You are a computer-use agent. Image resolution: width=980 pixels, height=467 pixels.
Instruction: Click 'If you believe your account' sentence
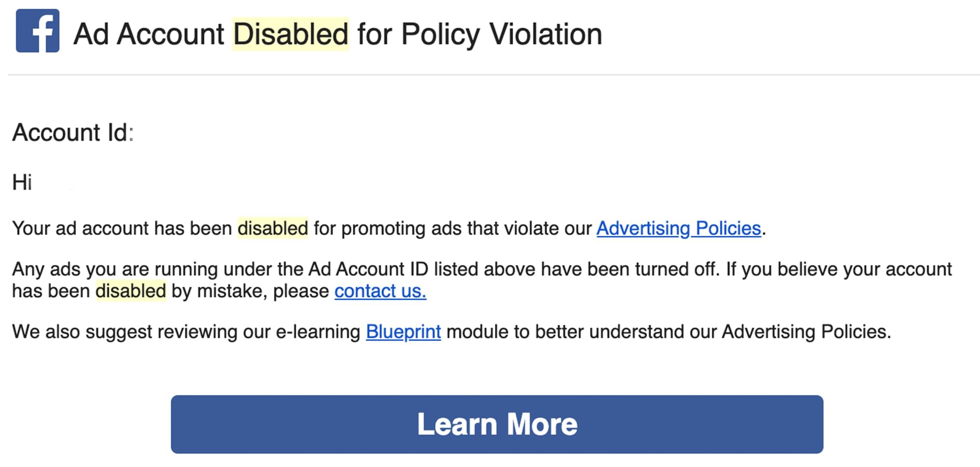coord(839,269)
